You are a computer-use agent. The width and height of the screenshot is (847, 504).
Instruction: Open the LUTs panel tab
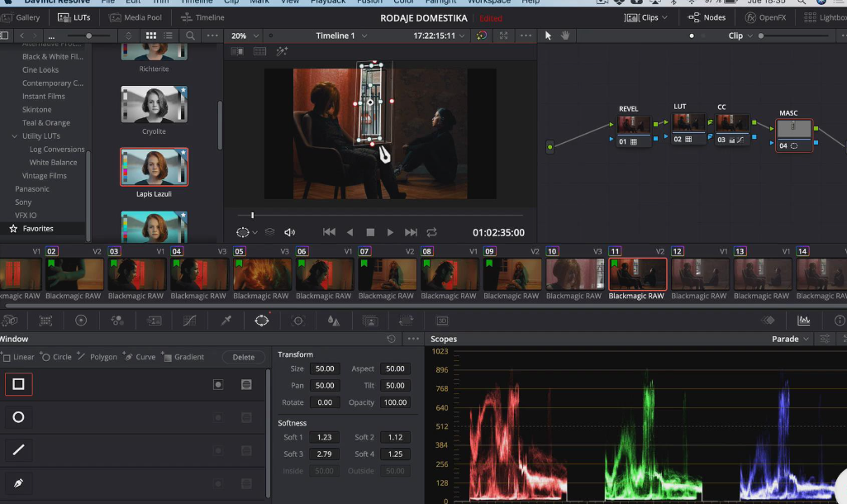click(x=74, y=18)
